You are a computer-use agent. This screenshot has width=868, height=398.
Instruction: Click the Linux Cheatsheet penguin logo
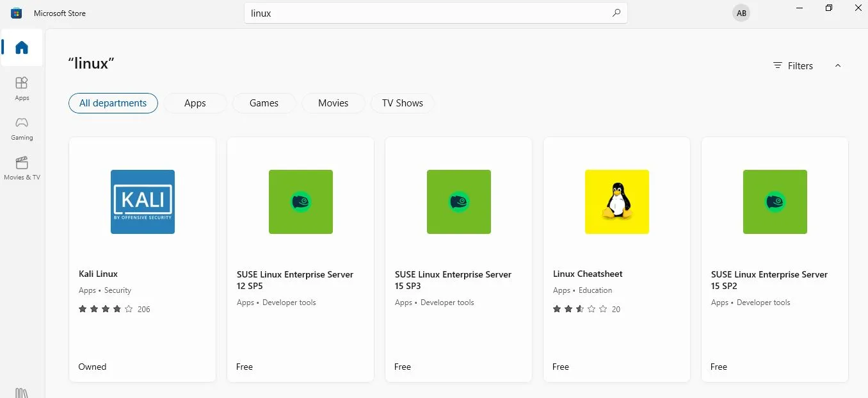pyautogui.click(x=617, y=202)
